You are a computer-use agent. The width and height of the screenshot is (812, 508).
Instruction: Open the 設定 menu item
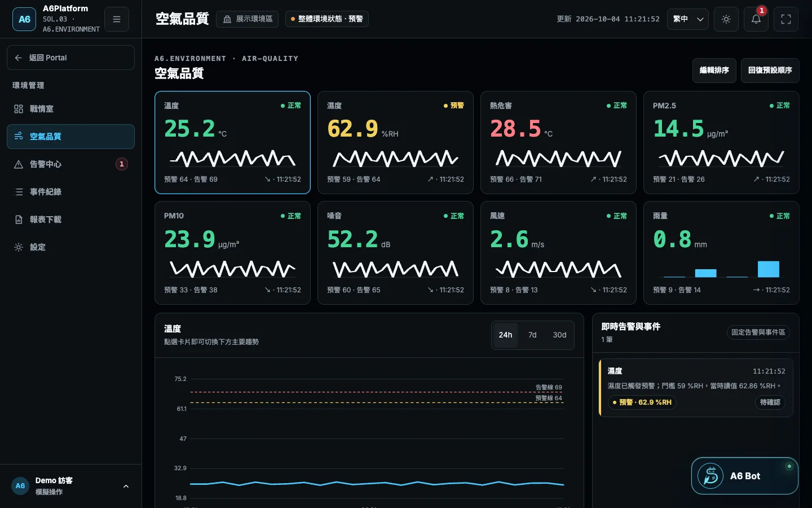coord(70,247)
